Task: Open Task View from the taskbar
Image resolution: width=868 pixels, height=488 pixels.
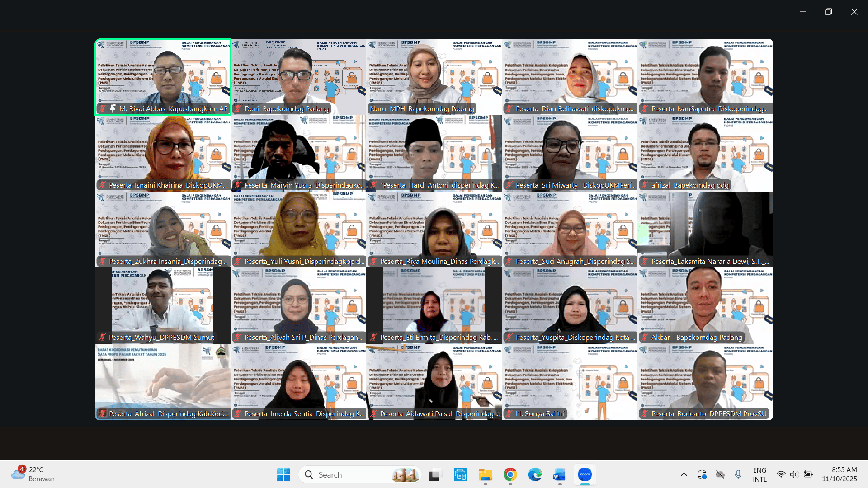Action: (434, 474)
